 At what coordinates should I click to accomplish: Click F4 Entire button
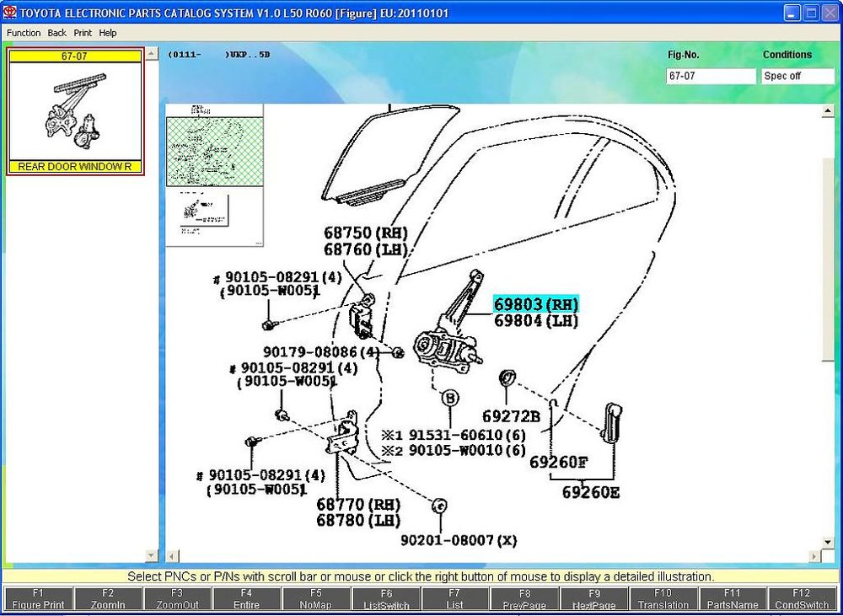(246, 598)
